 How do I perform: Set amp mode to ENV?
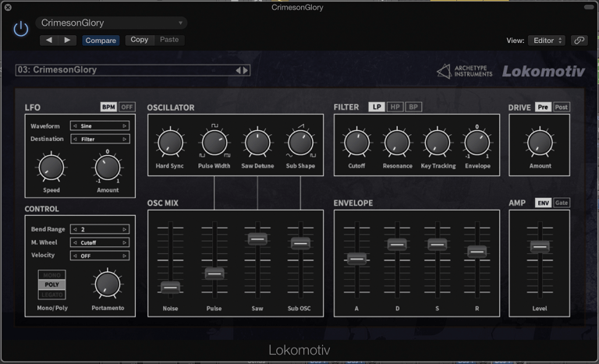pyautogui.click(x=543, y=203)
